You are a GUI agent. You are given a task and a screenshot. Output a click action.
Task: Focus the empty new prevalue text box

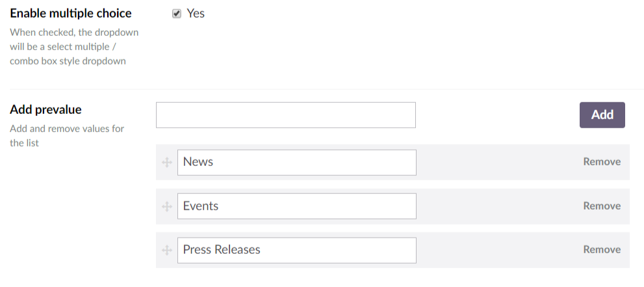pos(286,115)
